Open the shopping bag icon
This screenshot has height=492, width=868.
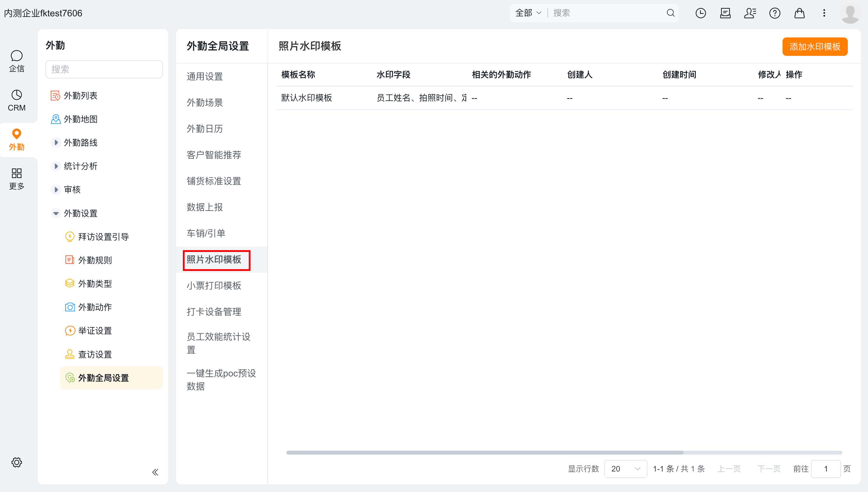point(799,13)
